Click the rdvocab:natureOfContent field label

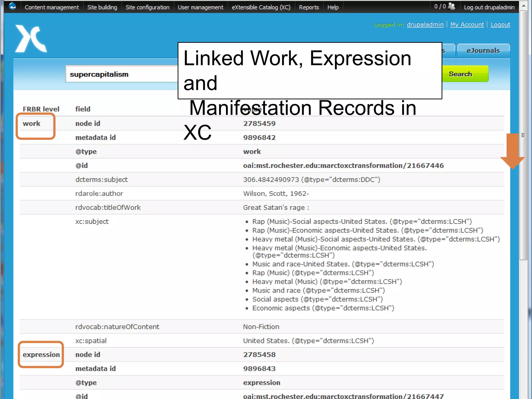pyautogui.click(x=117, y=327)
